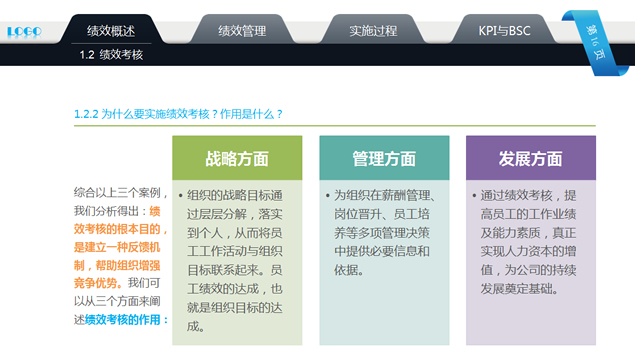This screenshot has height=360, width=635.
Task: Click the gray 综合以上三个案例 intro text
Action: pyautogui.click(x=120, y=193)
